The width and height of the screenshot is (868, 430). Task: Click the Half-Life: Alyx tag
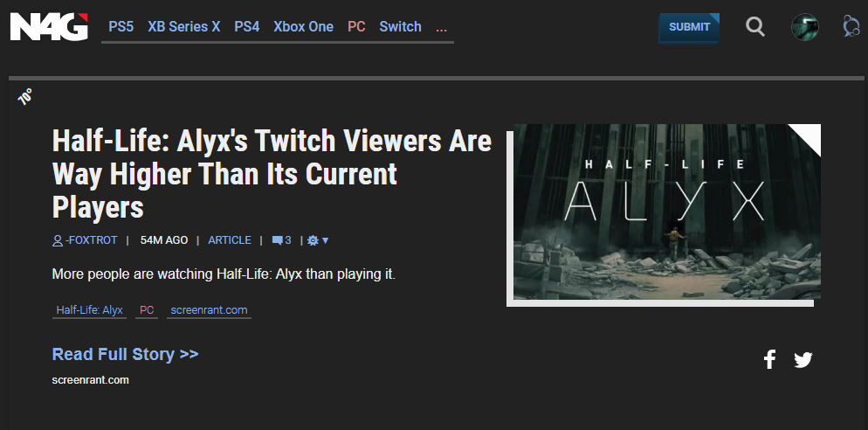coord(89,310)
